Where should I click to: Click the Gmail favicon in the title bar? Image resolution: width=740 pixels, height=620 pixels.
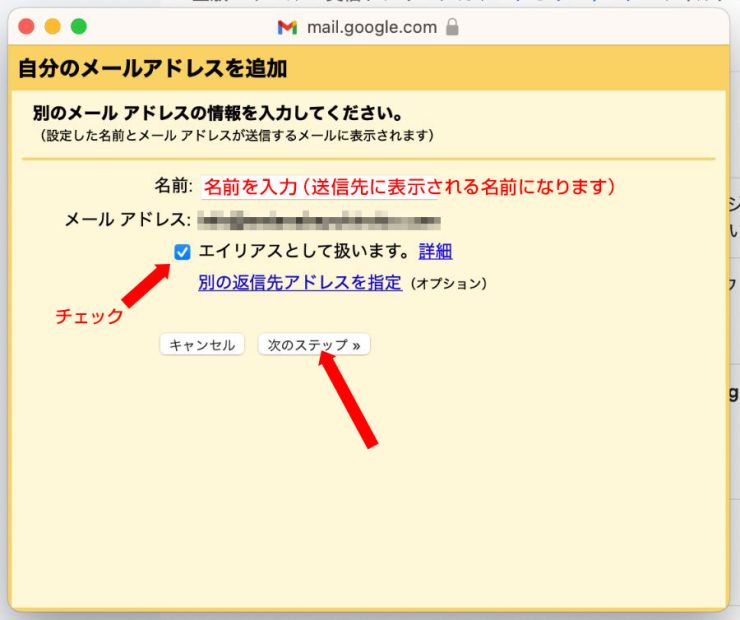click(287, 27)
